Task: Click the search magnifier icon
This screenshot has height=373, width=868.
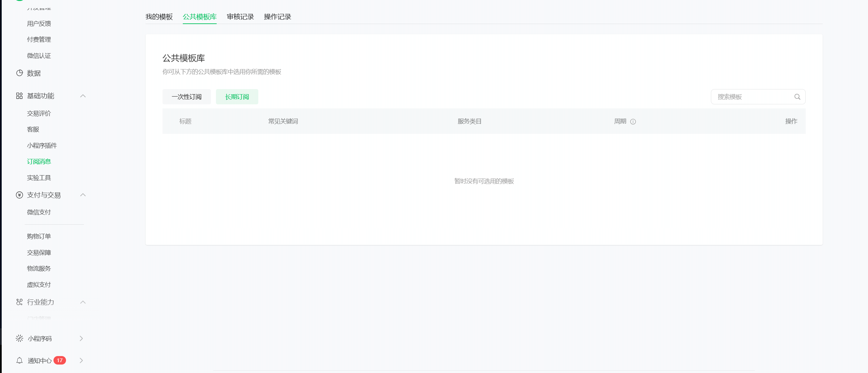Action: tap(797, 97)
